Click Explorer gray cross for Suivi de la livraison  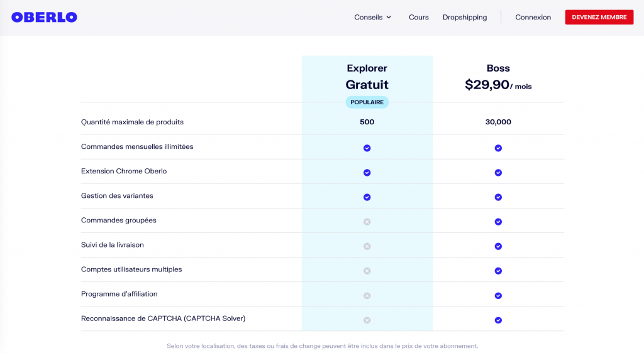(367, 246)
